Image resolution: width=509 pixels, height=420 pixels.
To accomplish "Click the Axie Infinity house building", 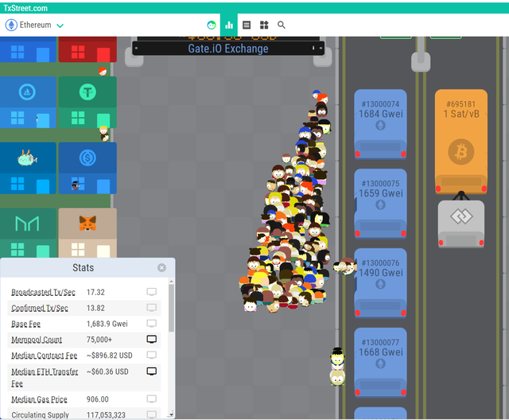I will point(28,168).
